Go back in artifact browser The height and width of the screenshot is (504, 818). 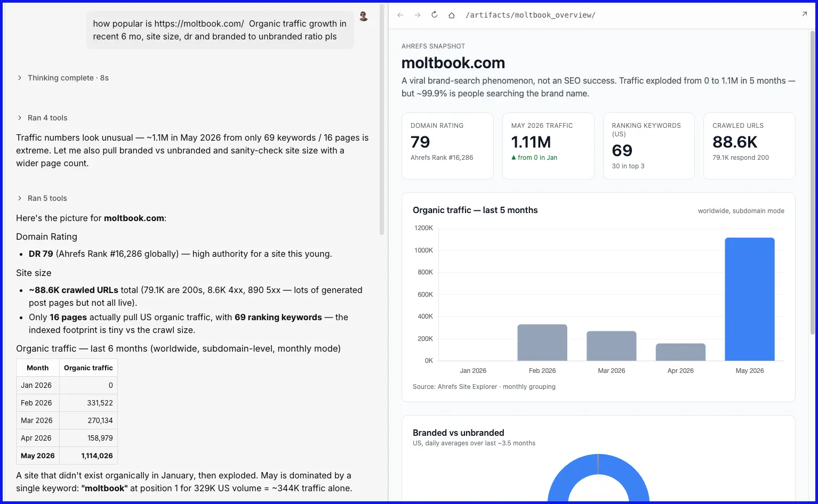click(x=400, y=15)
